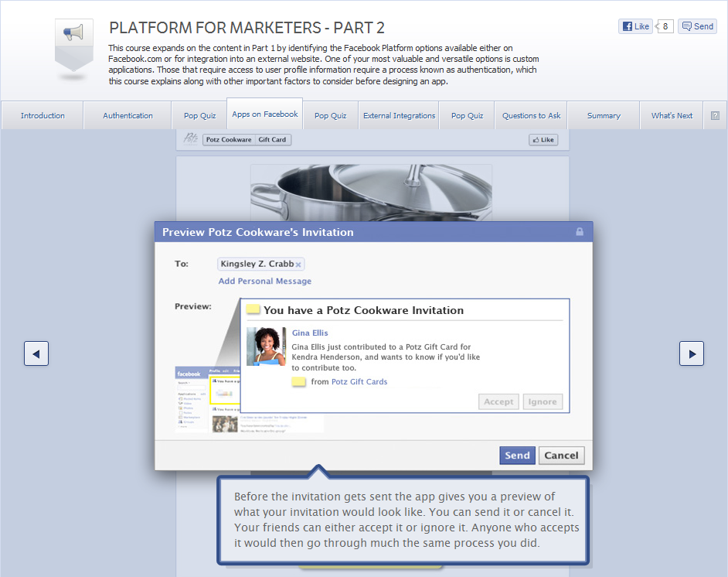Open the Potz Gift Cards link

pyautogui.click(x=359, y=382)
